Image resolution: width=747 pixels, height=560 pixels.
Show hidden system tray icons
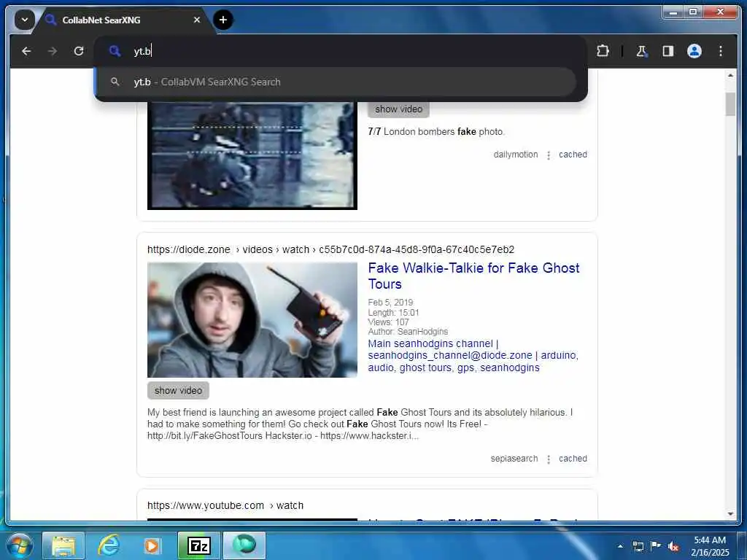[620, 546]
